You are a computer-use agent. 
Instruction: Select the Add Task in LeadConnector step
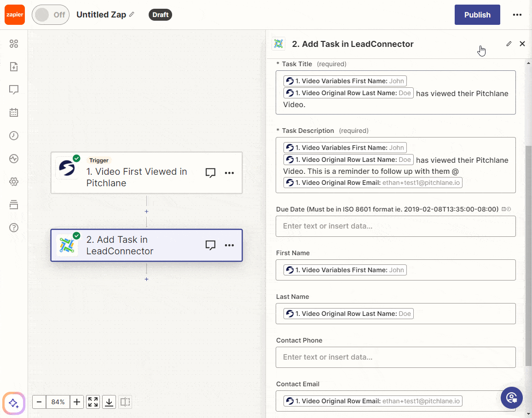(x=146, y=246)
